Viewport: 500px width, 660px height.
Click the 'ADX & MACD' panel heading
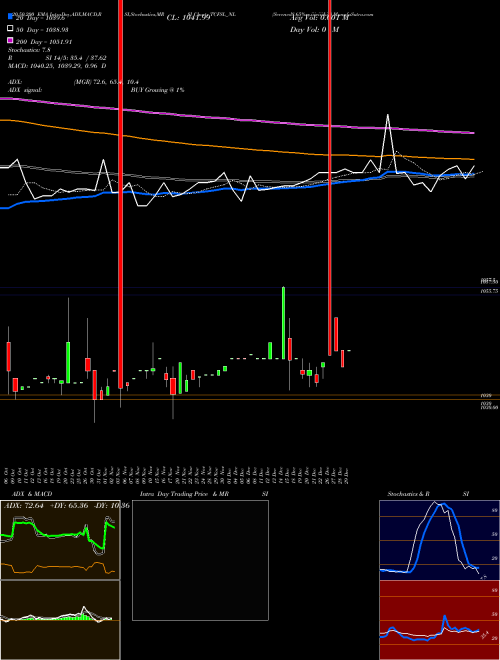(x=32, y=494)
